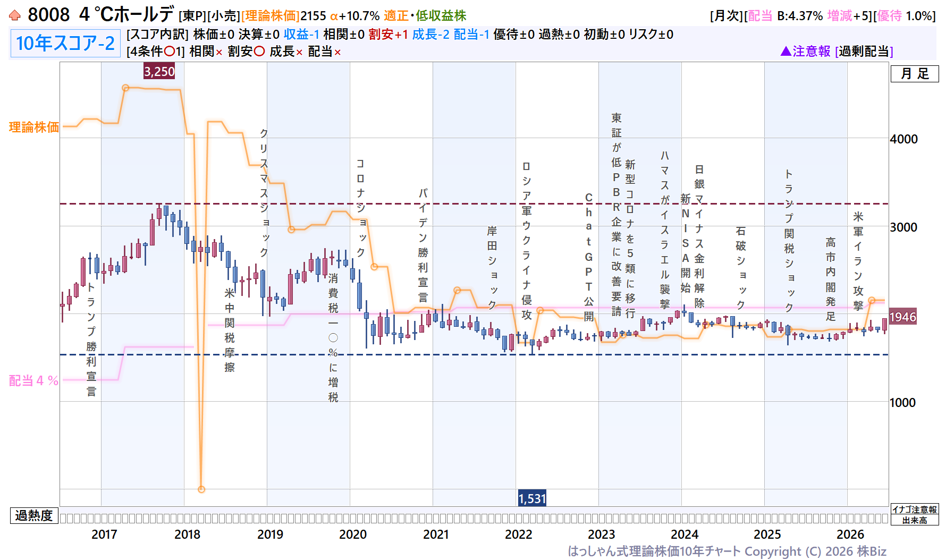Screen dimensions: 946x560
Task: Click the 米中関税摩擦 event label
Action: tap(230, 330)
